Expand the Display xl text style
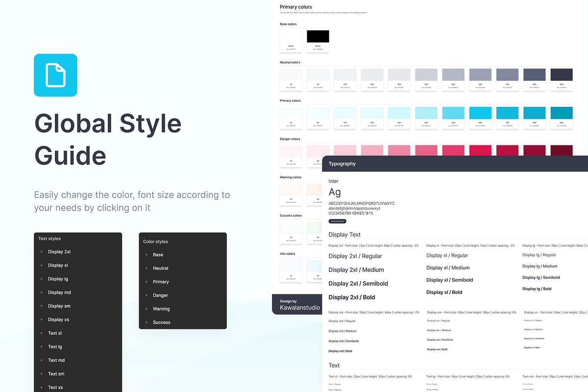Viewport: 588px width, 392px height. (x=42, y=266)
